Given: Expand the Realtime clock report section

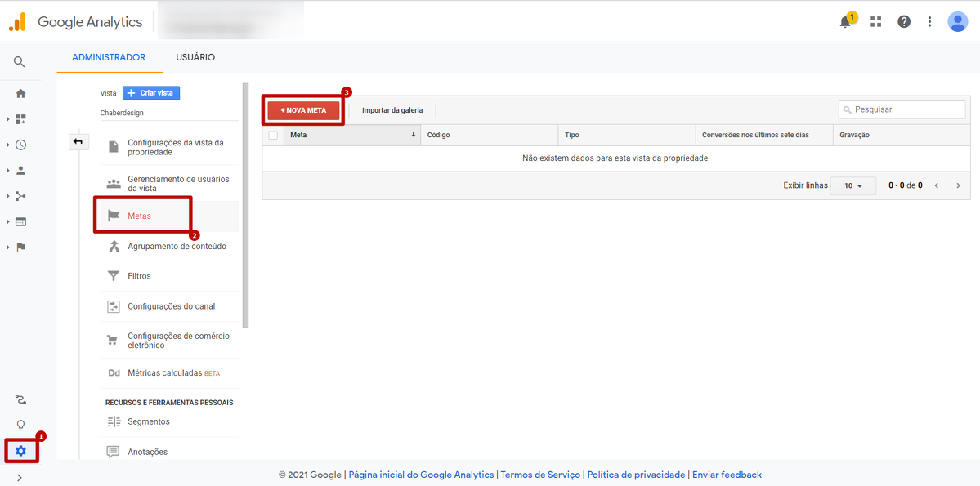Looking at the screenshot, I should pyautogui.click(x=20, y=145).
